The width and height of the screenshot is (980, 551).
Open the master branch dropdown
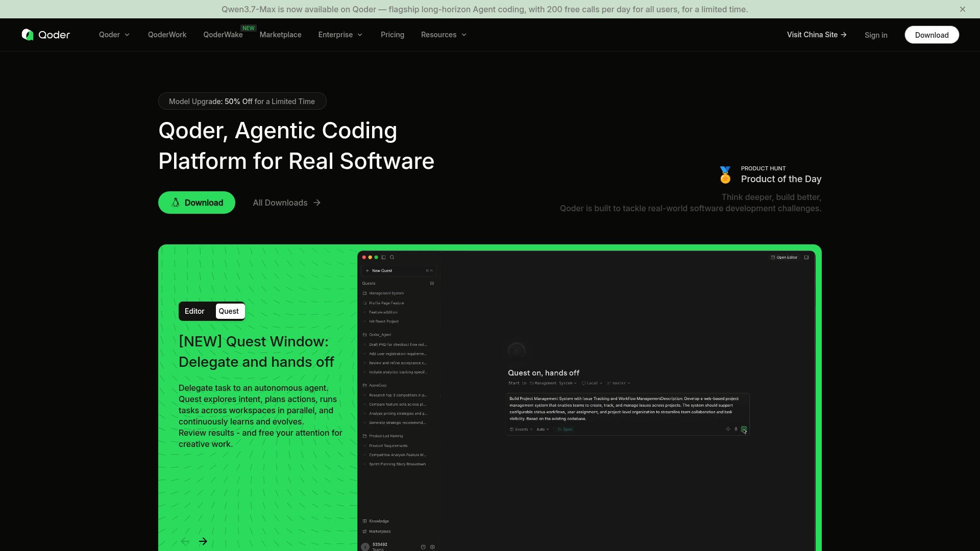point(619,383)
